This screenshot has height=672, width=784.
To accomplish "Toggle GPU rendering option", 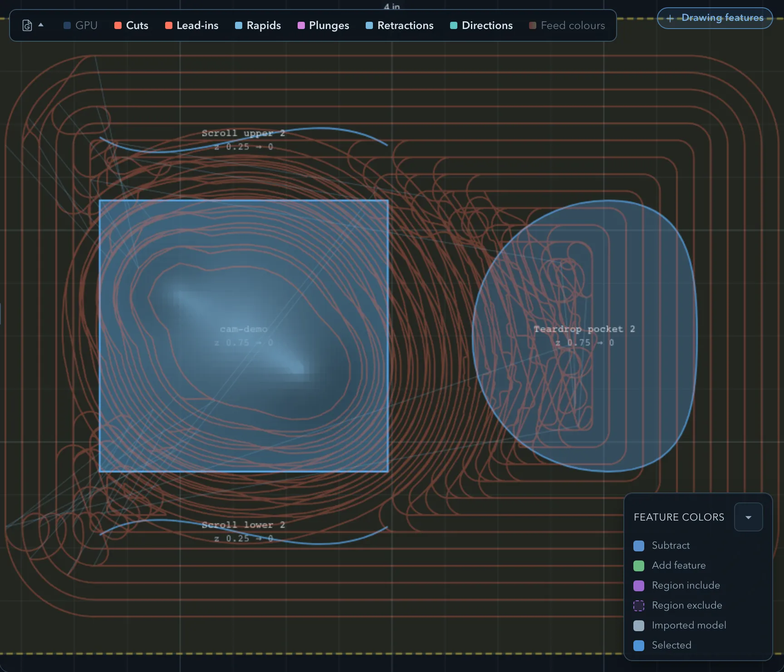I will 80,25.
